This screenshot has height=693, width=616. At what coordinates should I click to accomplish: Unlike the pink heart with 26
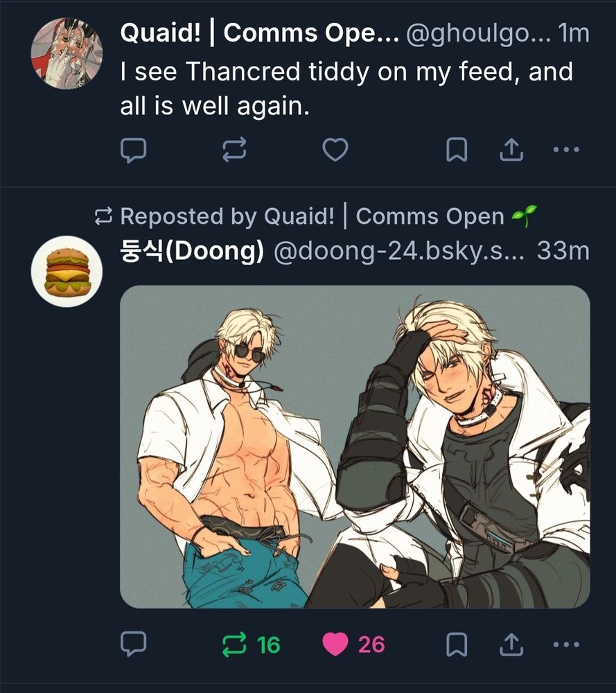(x=353, y=644)
